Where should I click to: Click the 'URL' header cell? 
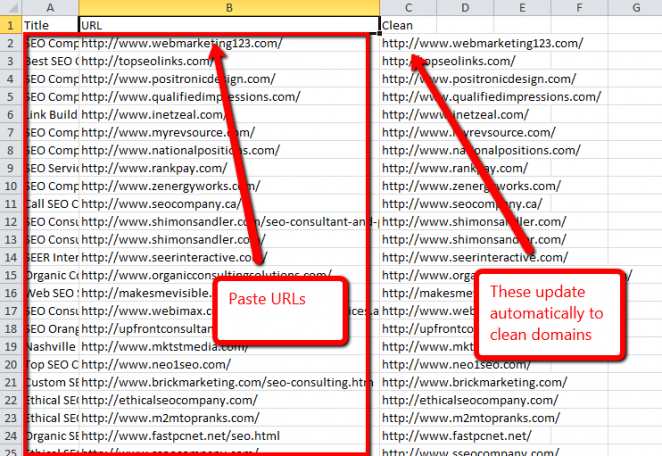(229, 25)
